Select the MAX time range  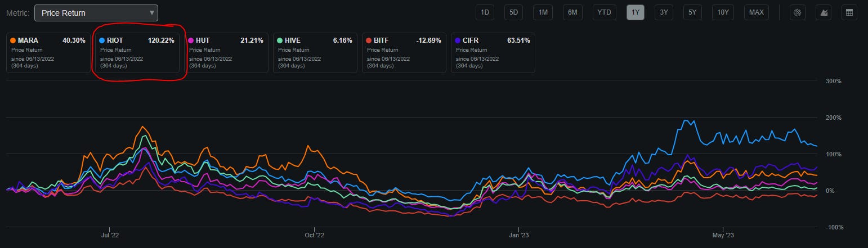(756, 12)
